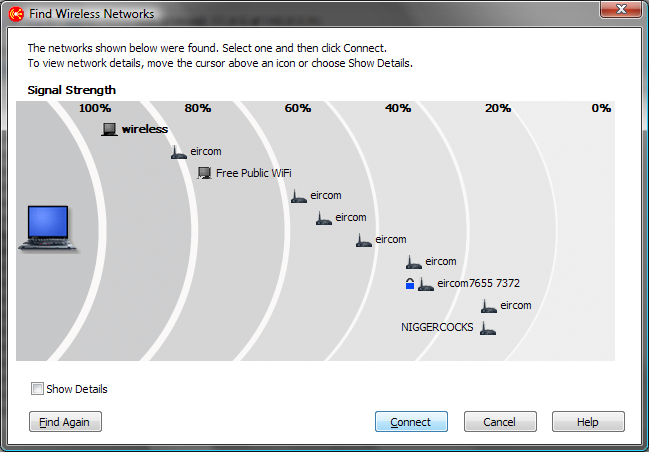The image size is (649, 452).
Task: Click the 100% signal strength marker
Action: [x=95, y=108]
